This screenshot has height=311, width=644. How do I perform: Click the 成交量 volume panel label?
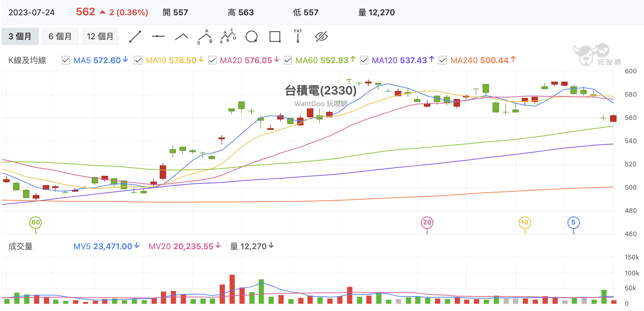(20, 247)
